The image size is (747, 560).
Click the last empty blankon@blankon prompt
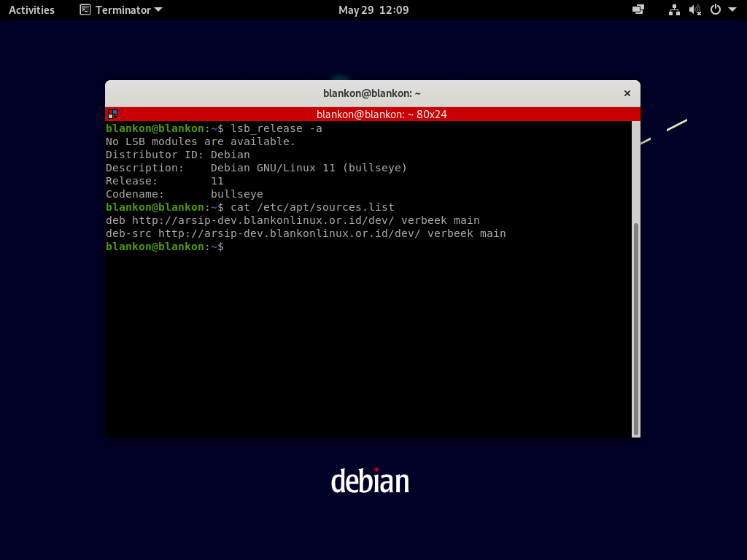tap(165, 246)
